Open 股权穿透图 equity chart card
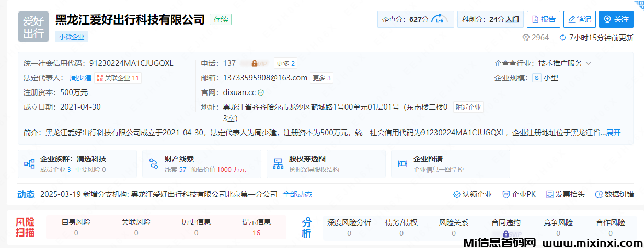The width and height of the screenshot is (644, 248). [x=326, y=163]
